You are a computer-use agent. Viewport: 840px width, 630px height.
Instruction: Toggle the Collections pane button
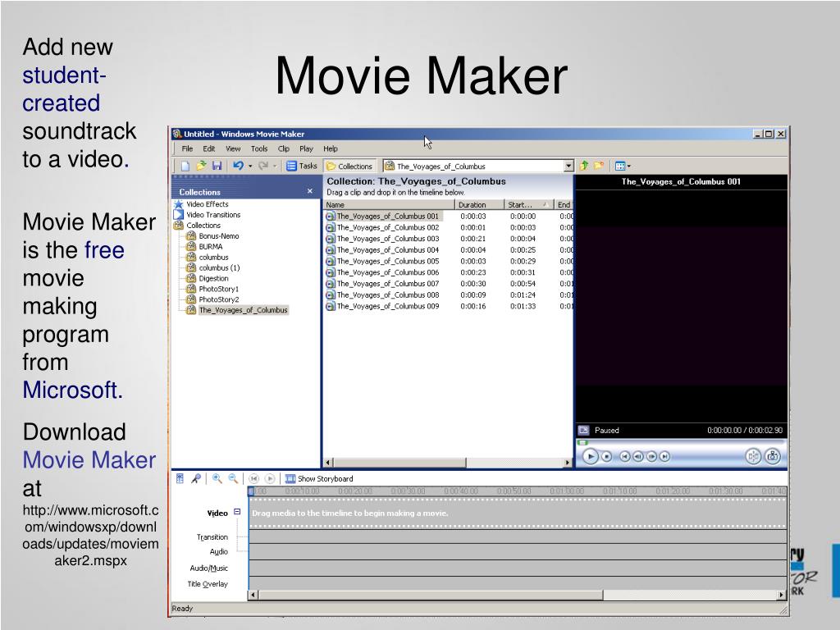coord(349,166)
